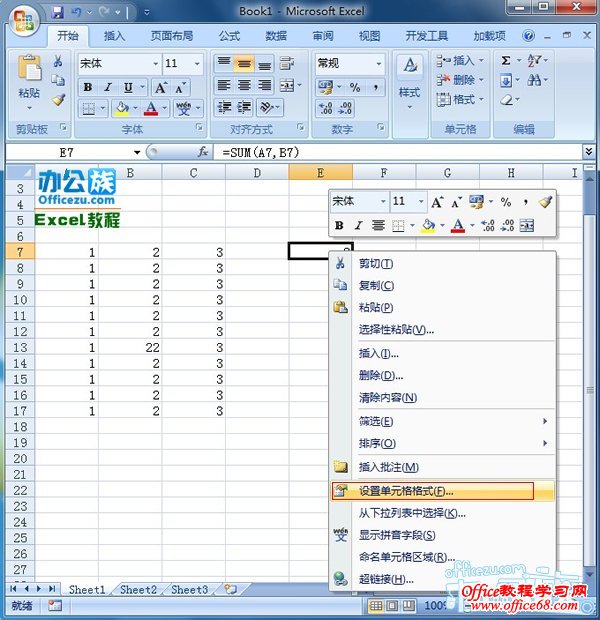600x620 pixels.
Task: Choose 插入批注 from context menu
Action: click(442, 467)
